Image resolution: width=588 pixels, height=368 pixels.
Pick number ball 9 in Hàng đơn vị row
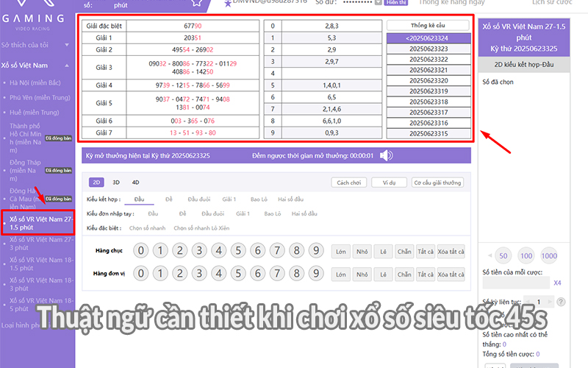(316, 275)
